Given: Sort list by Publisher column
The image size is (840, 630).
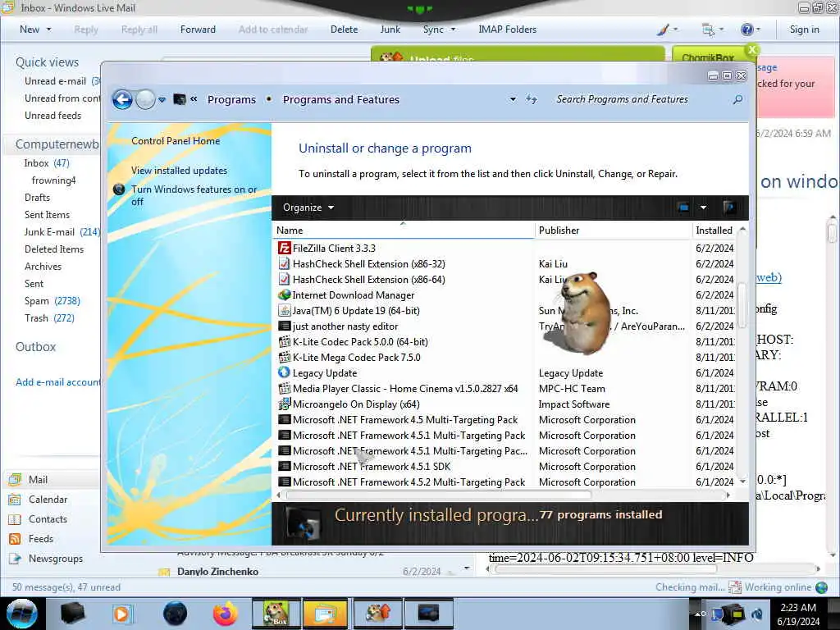Looking at the screenshot, I should pyautogui.click(x=614, y=231).
